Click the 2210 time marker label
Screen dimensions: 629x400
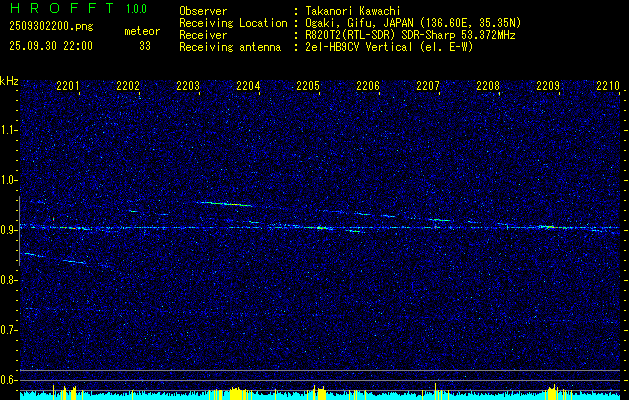click(608, 86)
